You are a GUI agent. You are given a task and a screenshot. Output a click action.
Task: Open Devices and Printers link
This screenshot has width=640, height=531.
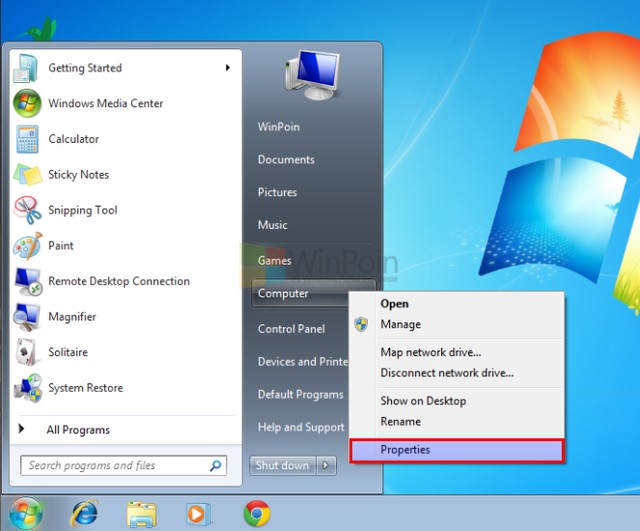[x=302, y=362]
